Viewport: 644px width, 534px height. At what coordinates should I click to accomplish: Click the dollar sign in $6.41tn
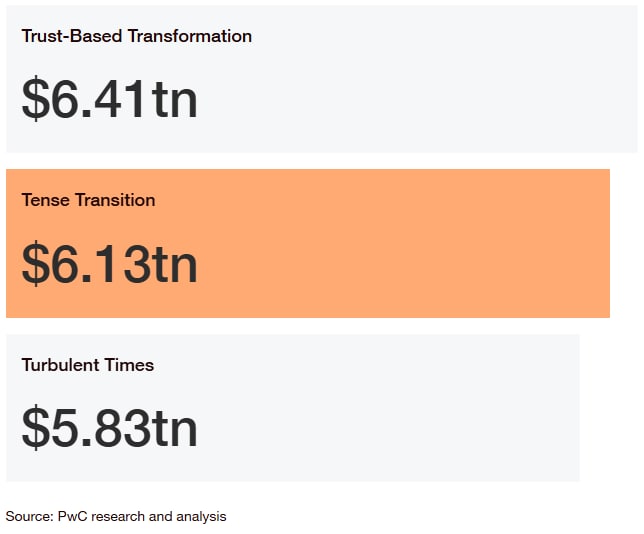(35, 99)
